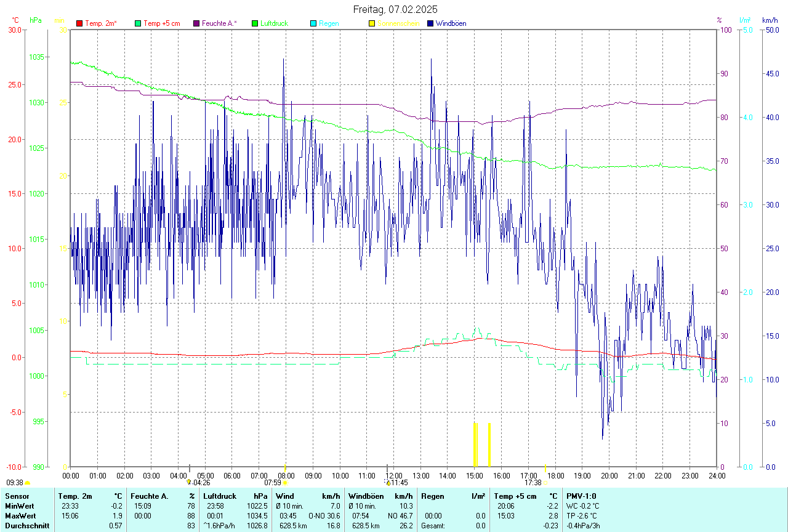Click the 12:00 label on time axis
Screen dimensions: 788x532
(394, 475)
